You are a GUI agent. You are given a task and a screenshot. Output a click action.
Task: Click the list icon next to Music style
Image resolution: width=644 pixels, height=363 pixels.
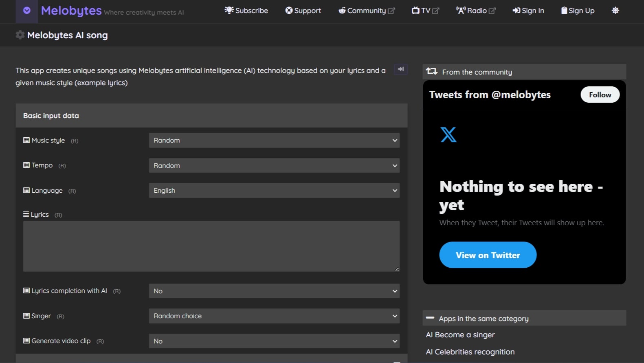tap(26, 141)
